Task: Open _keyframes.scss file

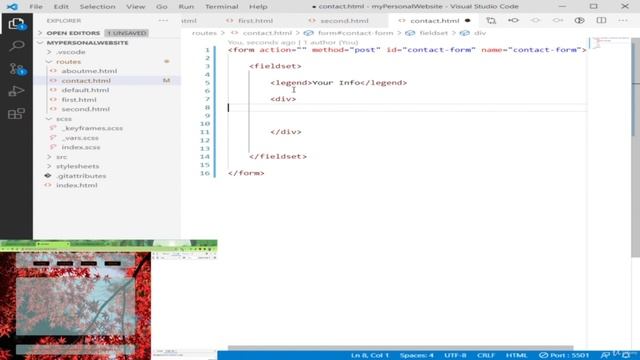Action: 92,128
